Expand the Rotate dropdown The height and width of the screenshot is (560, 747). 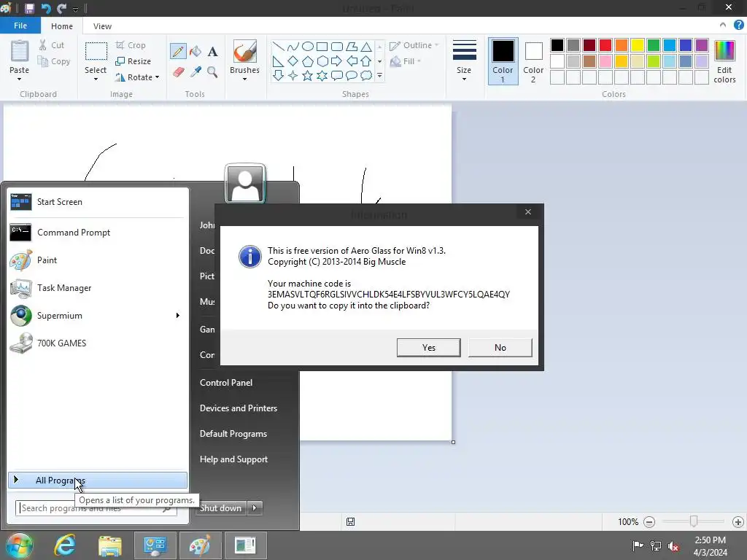pos(158,77)
